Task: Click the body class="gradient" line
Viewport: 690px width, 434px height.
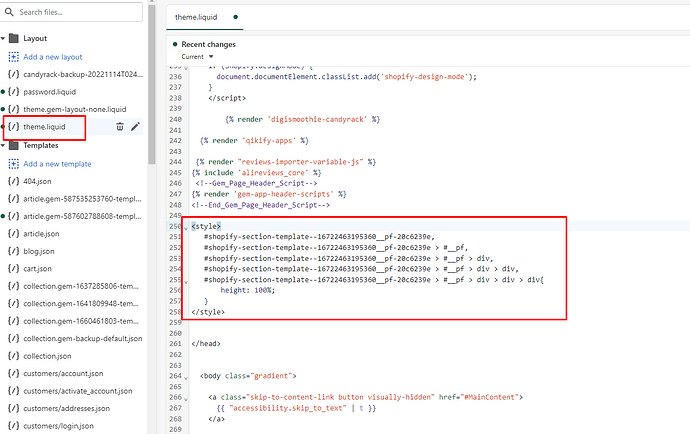Action: point(248,376)
